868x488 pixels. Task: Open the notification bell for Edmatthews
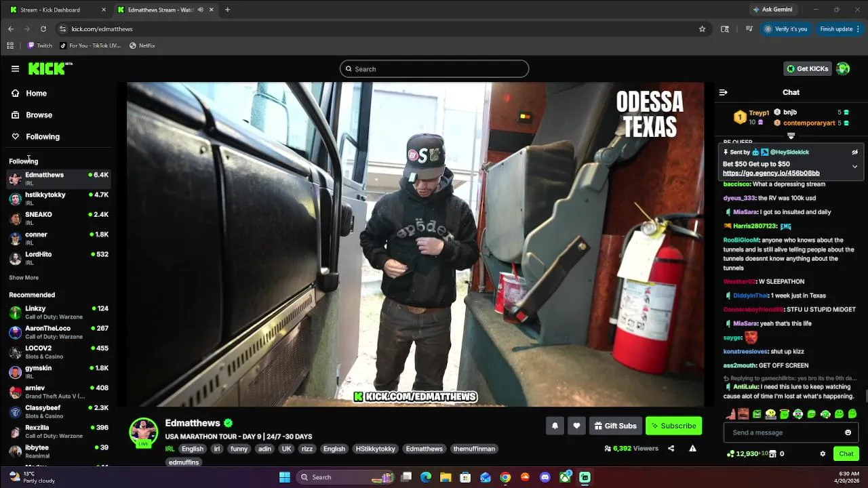pyautogui.click(x=555, y=426)
